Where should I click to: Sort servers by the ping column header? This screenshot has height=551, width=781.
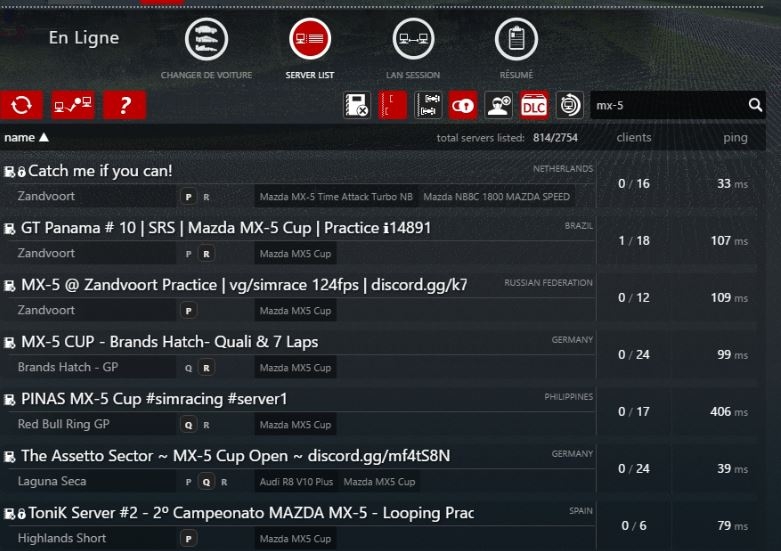(735, 138)
